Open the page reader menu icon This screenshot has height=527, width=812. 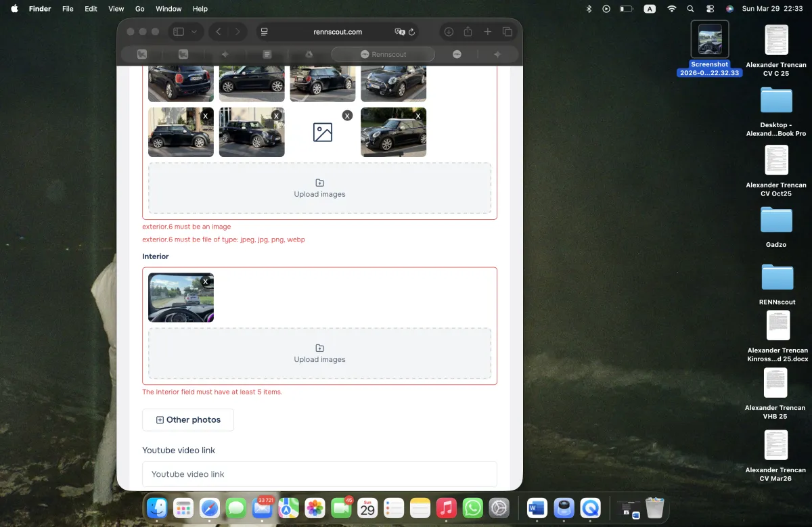[265, 32]
